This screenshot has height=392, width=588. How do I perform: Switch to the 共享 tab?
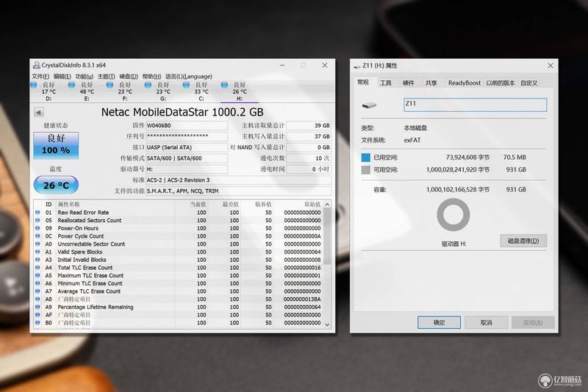(431, 83)
